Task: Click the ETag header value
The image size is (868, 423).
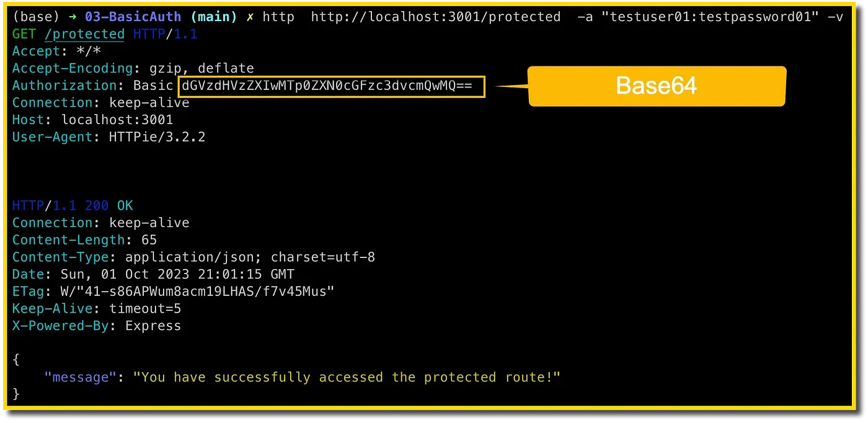Action: tap(198, 292)
